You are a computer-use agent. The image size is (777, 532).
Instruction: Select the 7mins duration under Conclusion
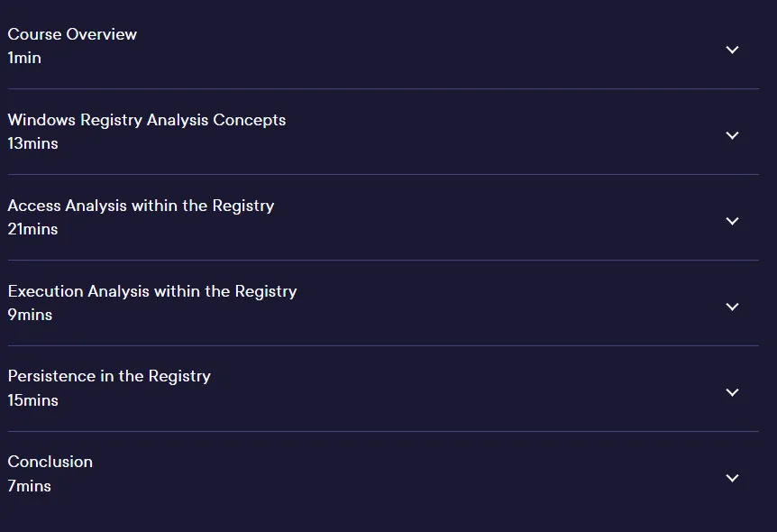click(x=29, y=486)
